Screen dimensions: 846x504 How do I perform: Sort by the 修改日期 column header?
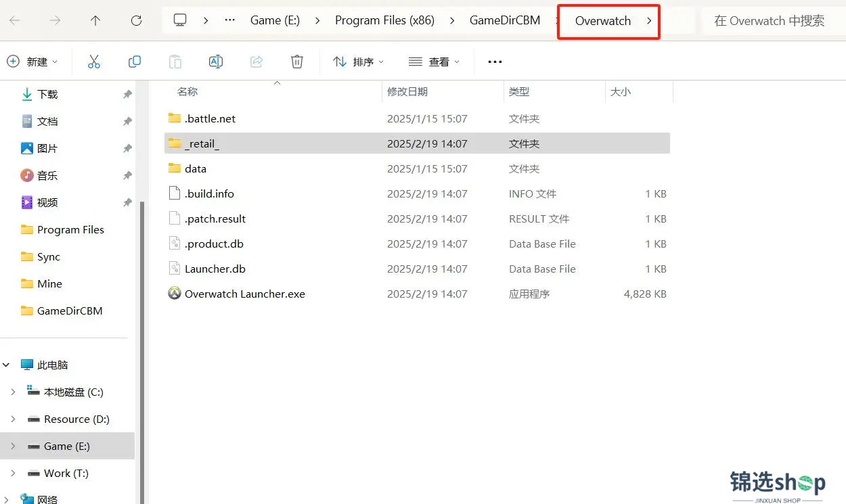pos(407,91)
